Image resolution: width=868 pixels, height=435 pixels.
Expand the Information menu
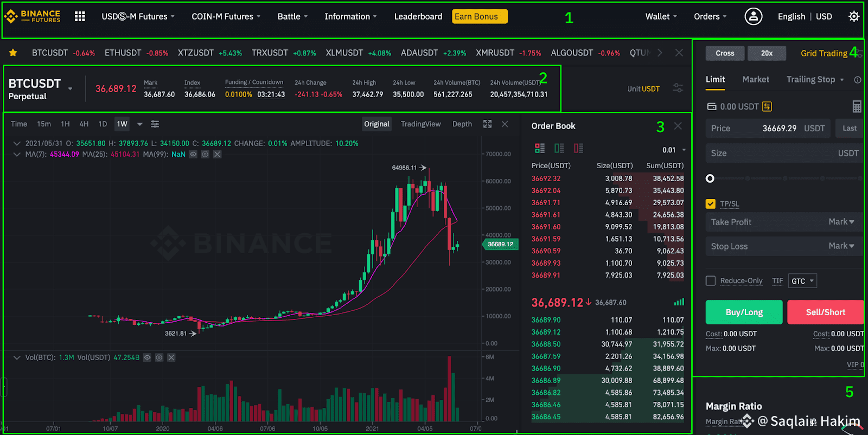pos(350,16)
